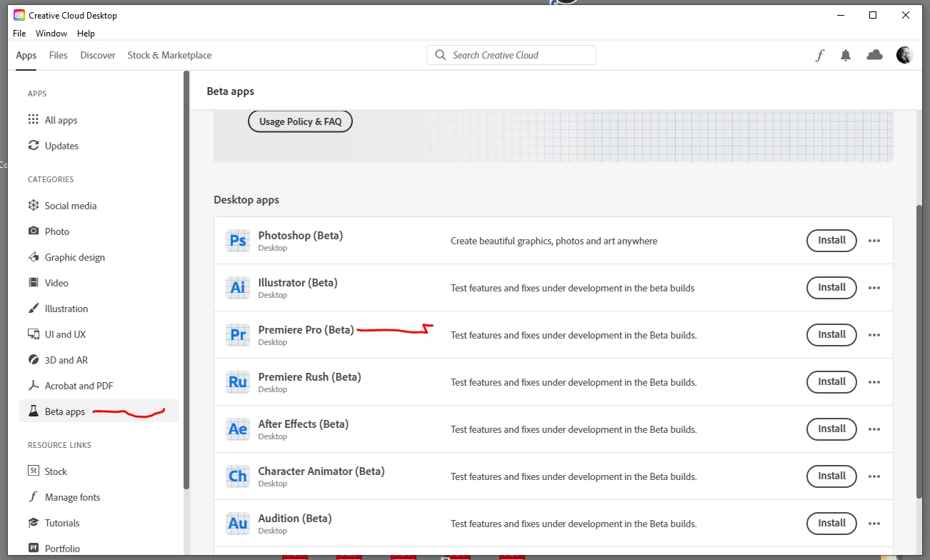
Task: Open the Photoshop (Beta) app icon
Action: click(238, 241)
